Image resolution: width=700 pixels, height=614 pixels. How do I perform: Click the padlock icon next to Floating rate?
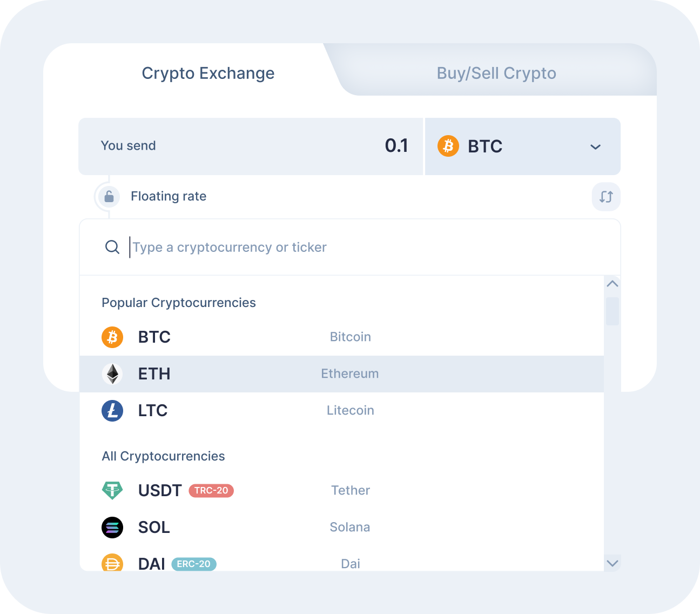[x=109, y=197]
